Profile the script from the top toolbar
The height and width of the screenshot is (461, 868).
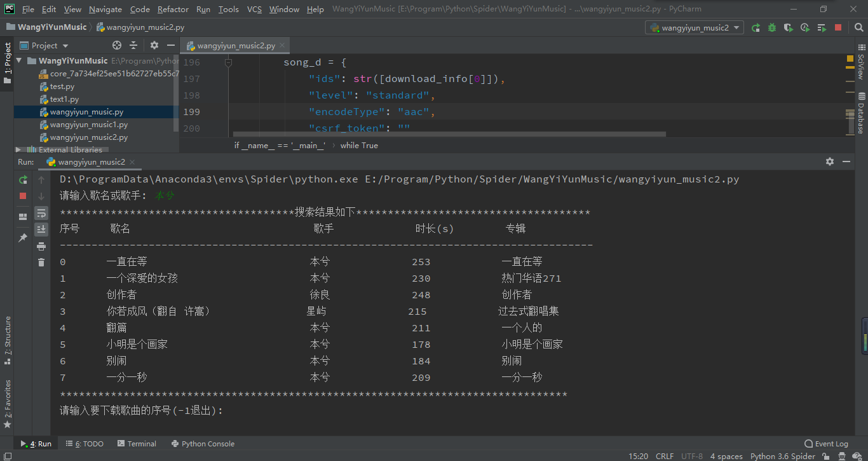tap(805, 28)
